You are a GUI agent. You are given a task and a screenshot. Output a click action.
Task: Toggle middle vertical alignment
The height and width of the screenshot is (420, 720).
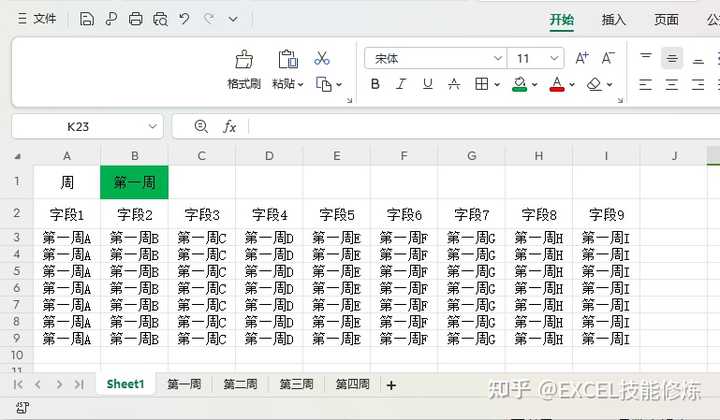672,58
